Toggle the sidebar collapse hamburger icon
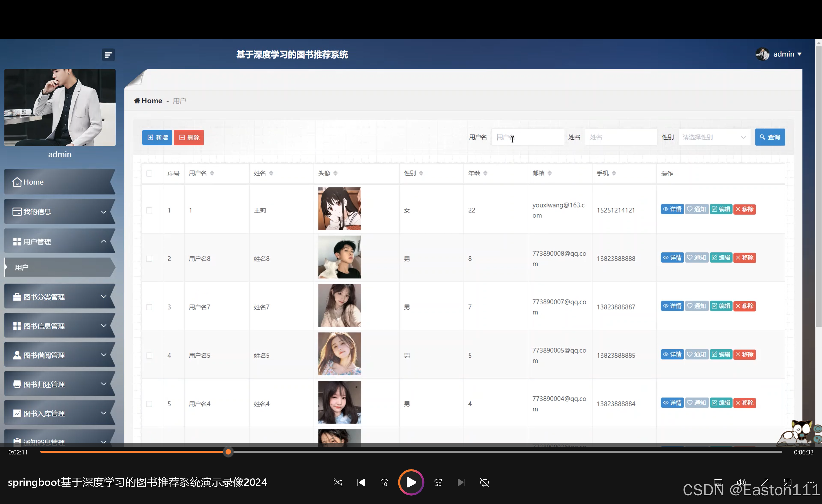 tap(108, 55)
